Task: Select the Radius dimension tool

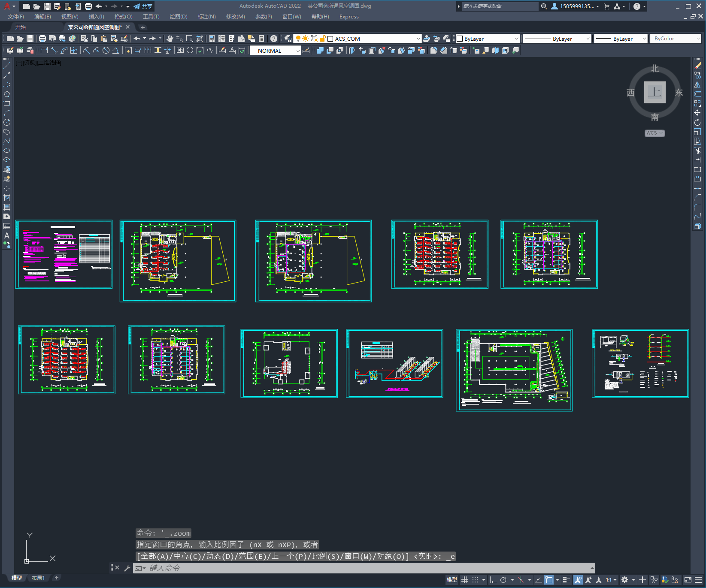Action: (x=86, y=50)
